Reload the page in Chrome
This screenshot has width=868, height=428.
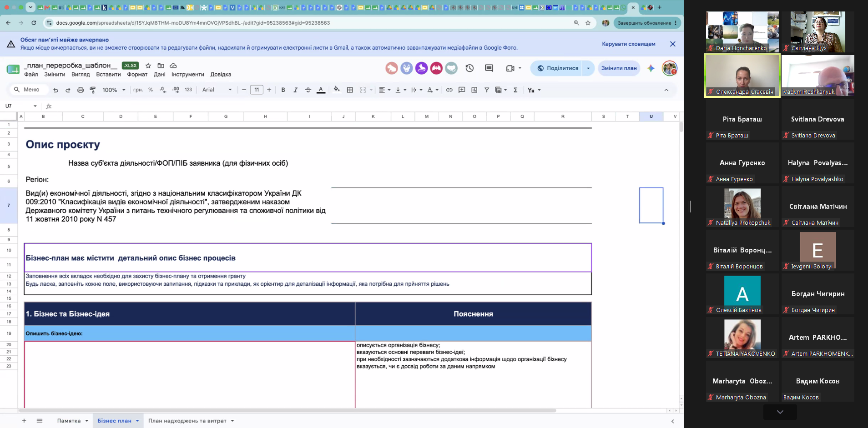click(34, 23)
